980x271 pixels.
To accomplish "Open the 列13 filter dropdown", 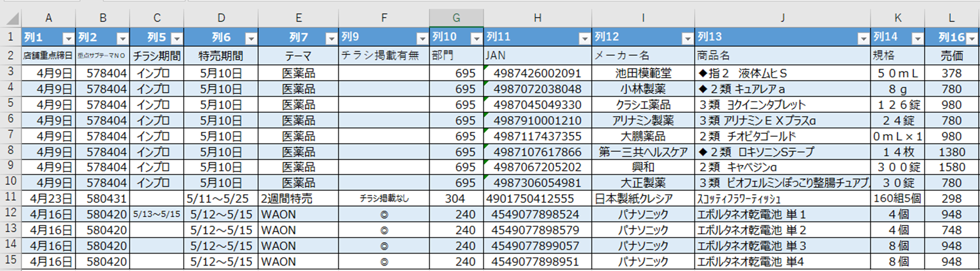I will click(864, 38).
